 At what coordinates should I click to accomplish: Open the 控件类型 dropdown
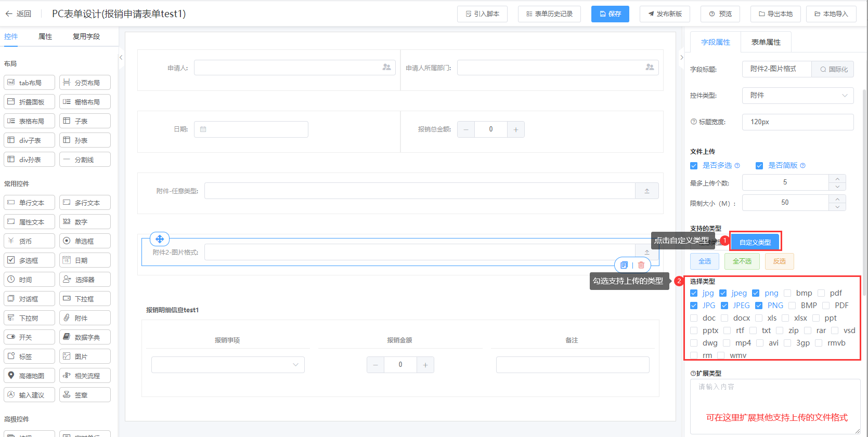(798, 95)
